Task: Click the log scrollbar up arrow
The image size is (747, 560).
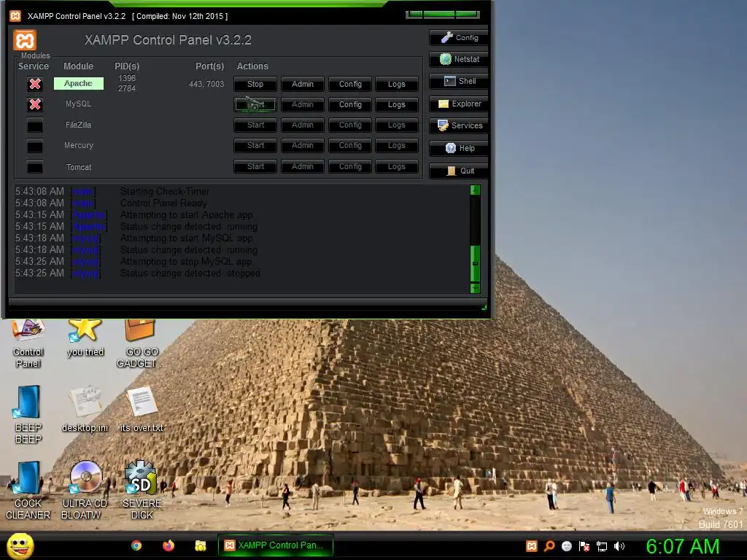Action: coord(475,190)
